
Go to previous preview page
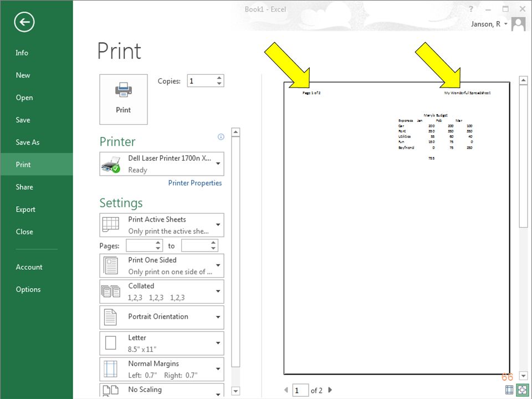286,390
